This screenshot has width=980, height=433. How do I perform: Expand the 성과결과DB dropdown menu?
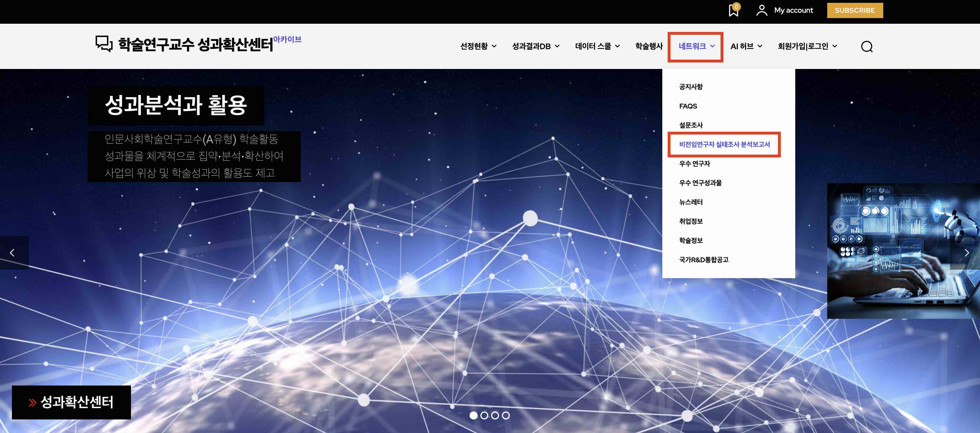click(535, 46)
